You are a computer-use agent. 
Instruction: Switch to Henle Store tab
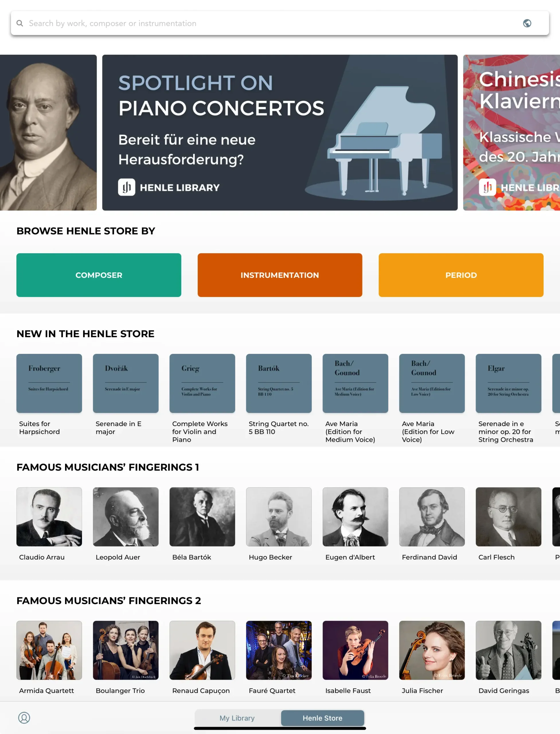[x=322, y=718]
